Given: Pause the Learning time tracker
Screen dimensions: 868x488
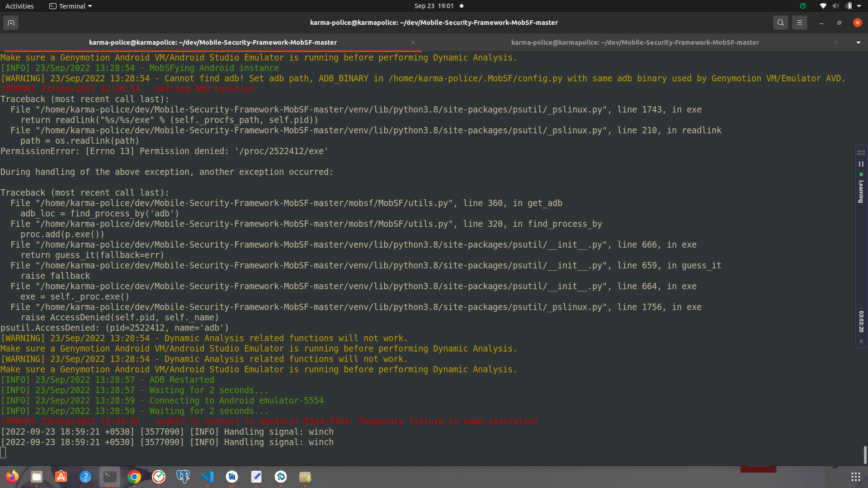Looking at the screenshot, I should point(861,164).
